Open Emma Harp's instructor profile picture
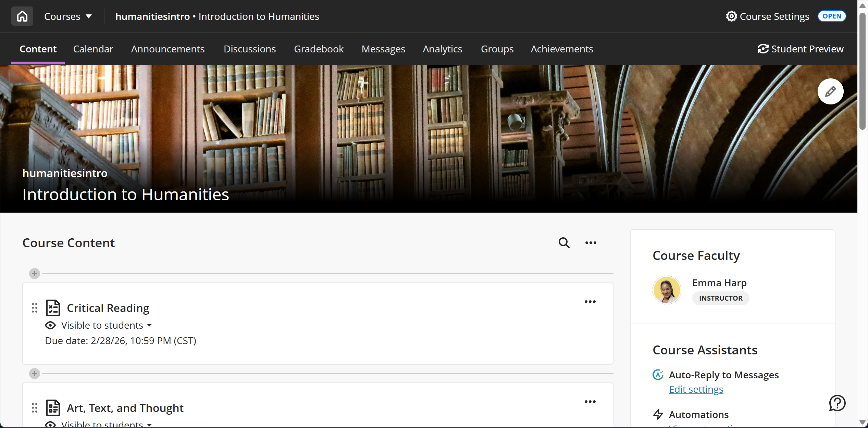 (667, 290)
